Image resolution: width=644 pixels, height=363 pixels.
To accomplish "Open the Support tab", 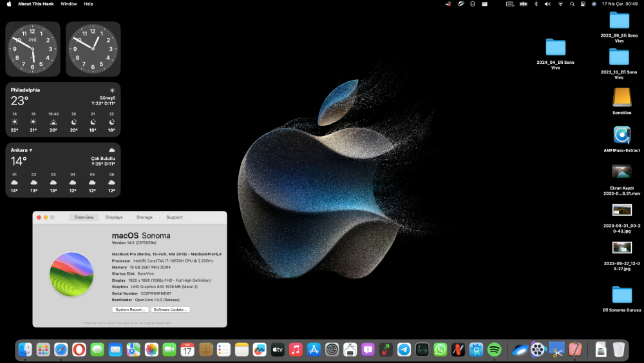I will point(174,217).
